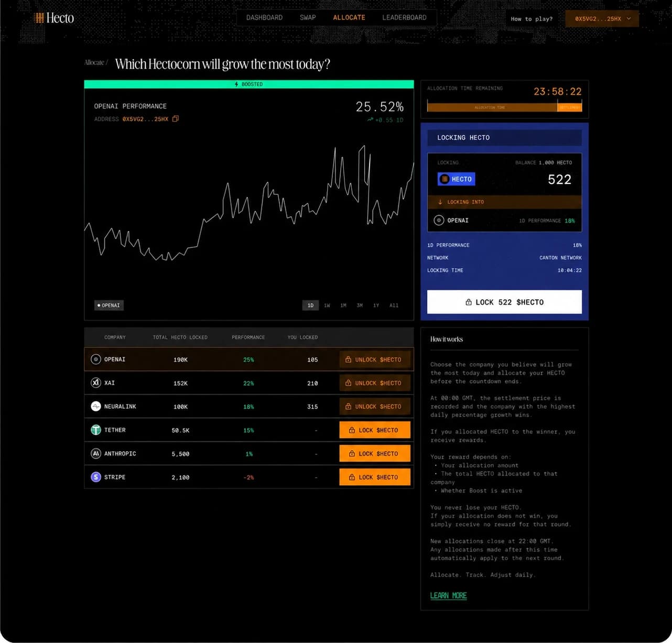This screenshot has width=672, height=643.
Task: Toggle the OPENAI chart legend chip
Action: (109, 306)
